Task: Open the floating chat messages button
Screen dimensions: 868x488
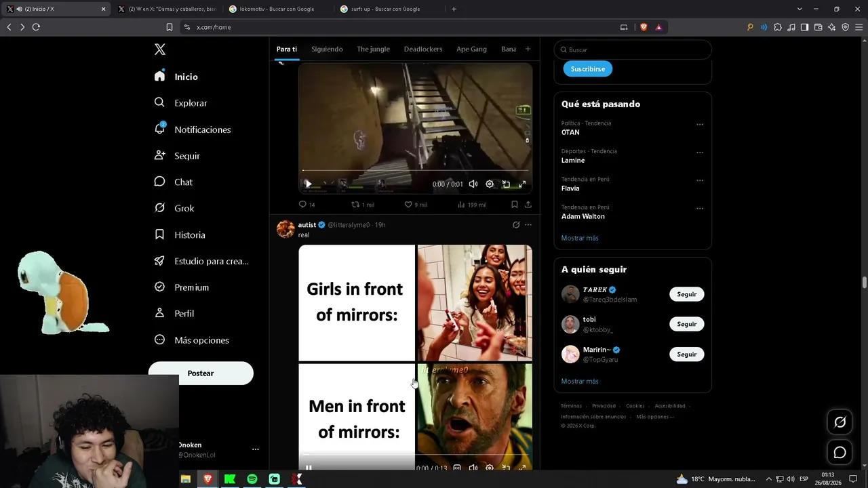Action: 840,452
